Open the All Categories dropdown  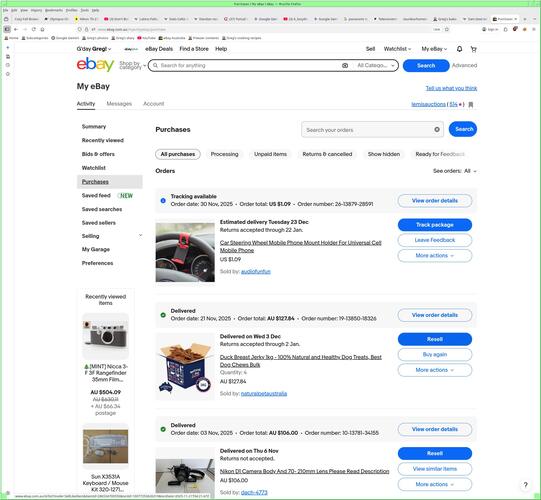tap(376, 65)
